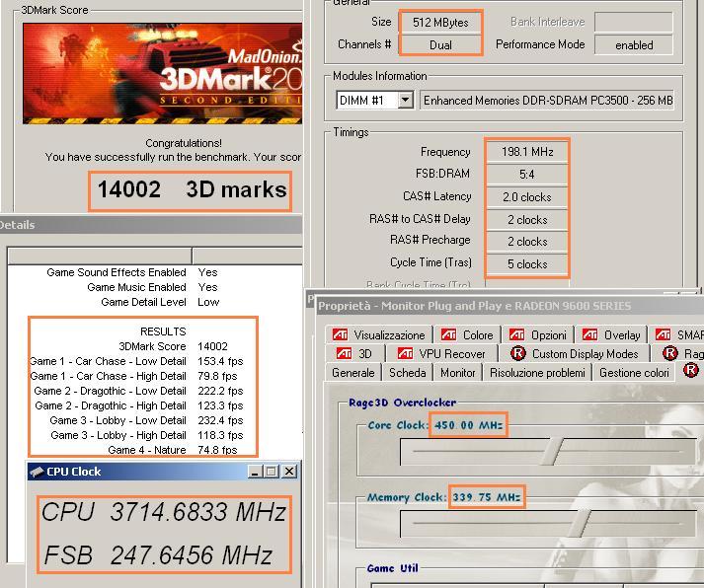The width and height of the screenshot is (704, 588).
Task: Switch to the Monitor tab
Action: [457, 373]
